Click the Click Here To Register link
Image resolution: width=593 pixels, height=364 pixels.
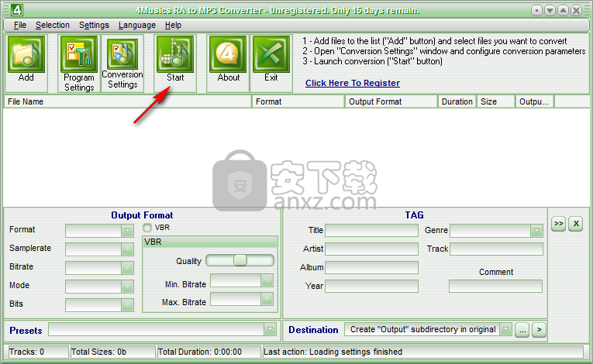[353, 83]
